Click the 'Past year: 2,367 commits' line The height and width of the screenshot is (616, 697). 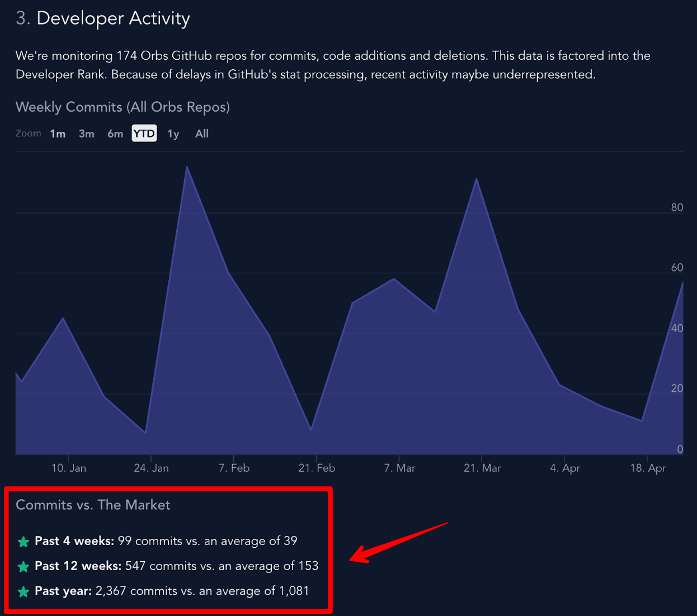pyautogui.click(x=172, y=591)
